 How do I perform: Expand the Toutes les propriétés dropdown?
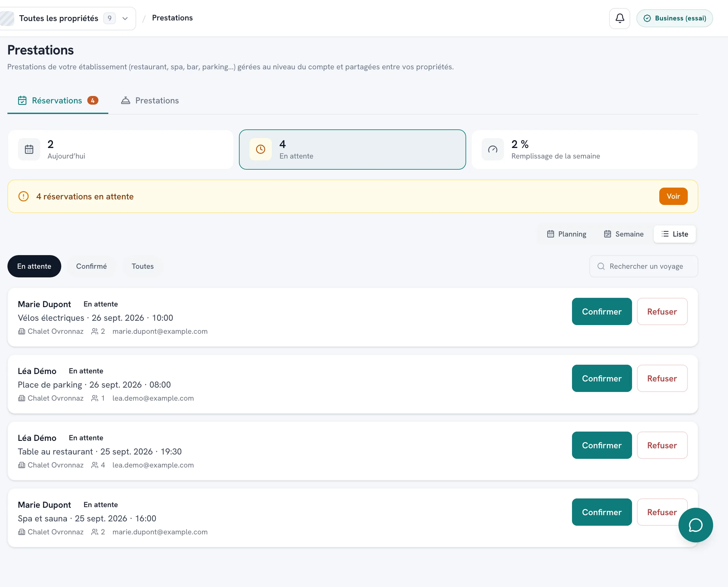point(67,18)
